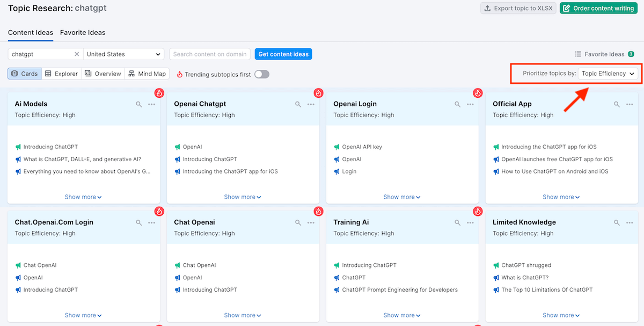Click the search icon on Official App card

(617, 104)
